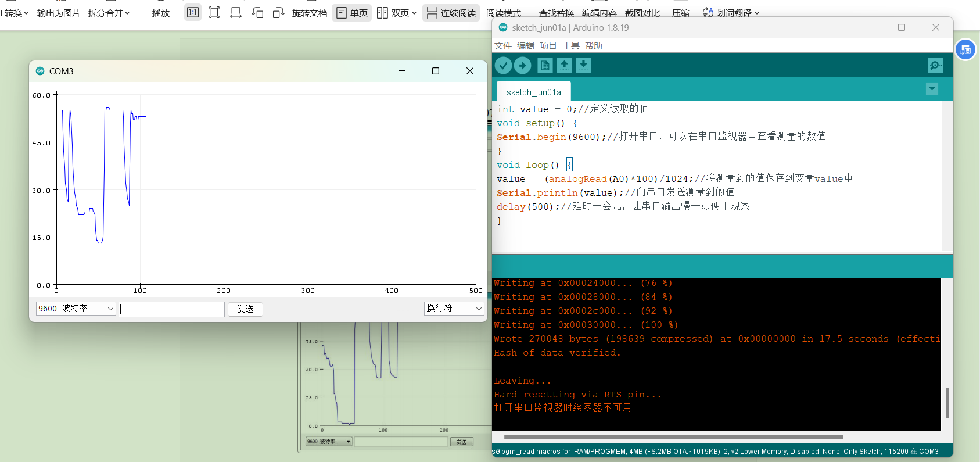Toggle 连续阅读 continuous reading
The width and height of the screenshot is (980, 462).
pyautogui.click(x=451, y=13)
